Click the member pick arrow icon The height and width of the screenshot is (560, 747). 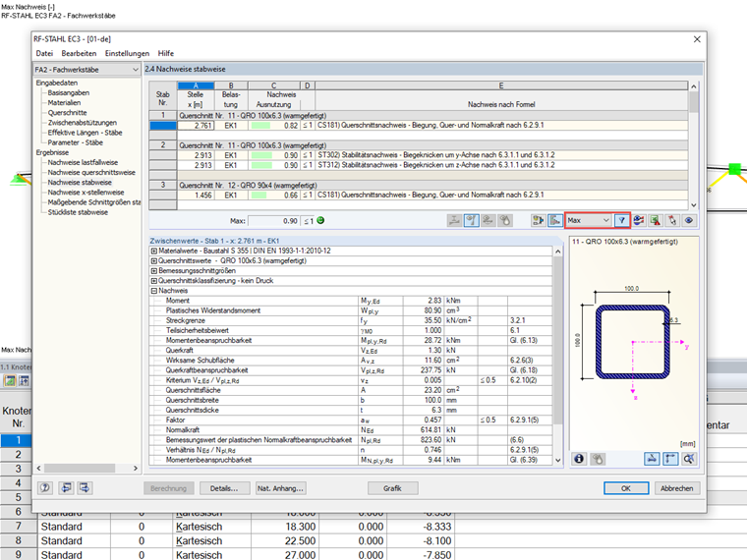[x=672, y=220]
